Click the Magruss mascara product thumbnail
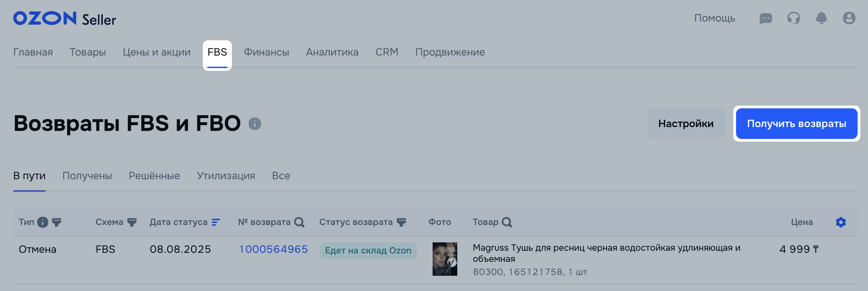The height and width of the screenshot is (291, 868). [x=445, y=259]
